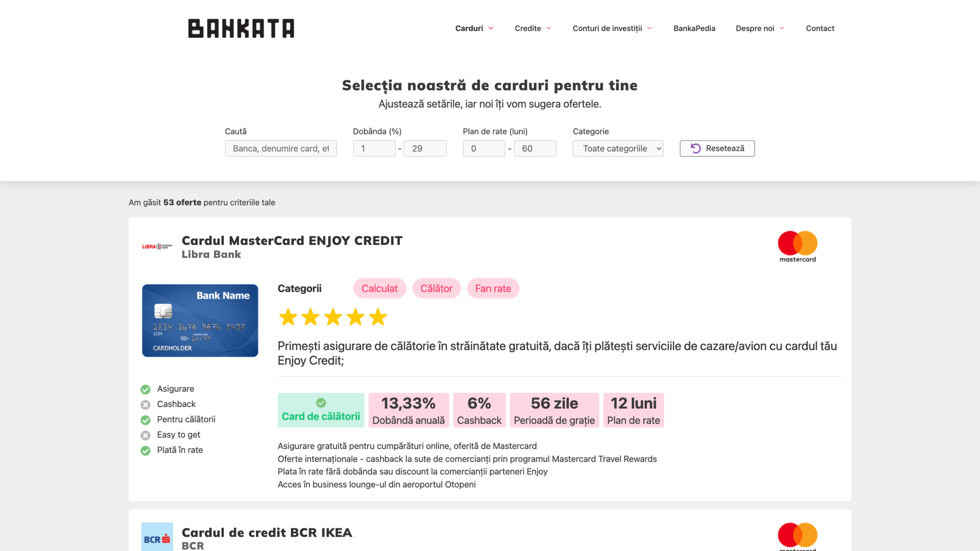Click the blue credit card image
This screenshot has height=551, width=980.
(200, 320)
